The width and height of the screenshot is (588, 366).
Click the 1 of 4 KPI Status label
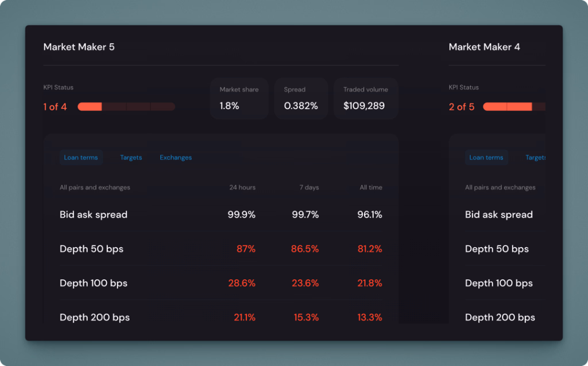click(x=55, y=107)
